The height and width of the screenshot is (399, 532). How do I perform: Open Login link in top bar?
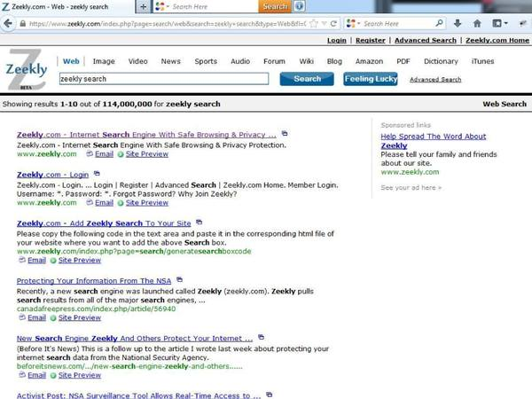(x=337, y=41)
